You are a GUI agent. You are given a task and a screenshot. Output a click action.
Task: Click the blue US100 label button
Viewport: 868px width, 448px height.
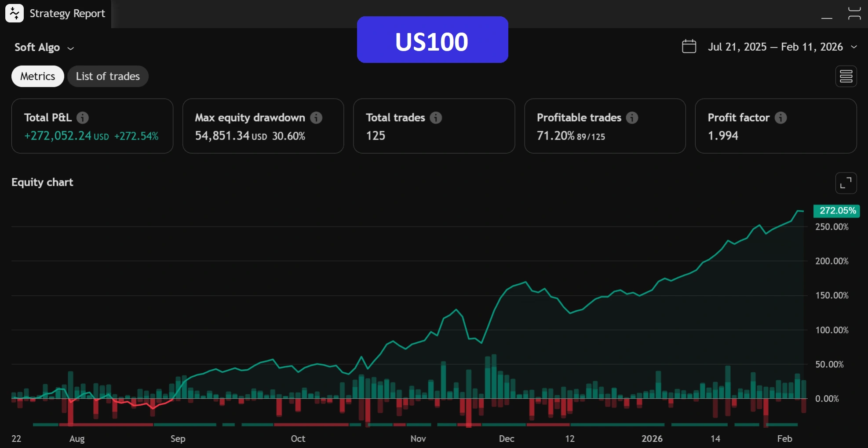point(432,40)
